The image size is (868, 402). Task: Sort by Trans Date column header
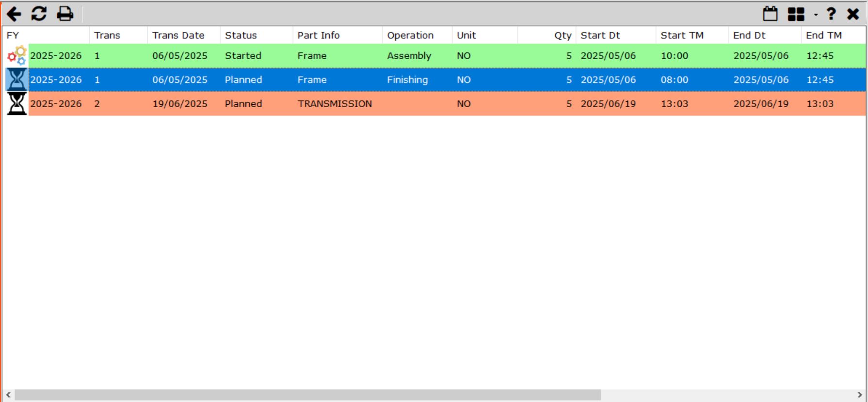pos(178,35)
